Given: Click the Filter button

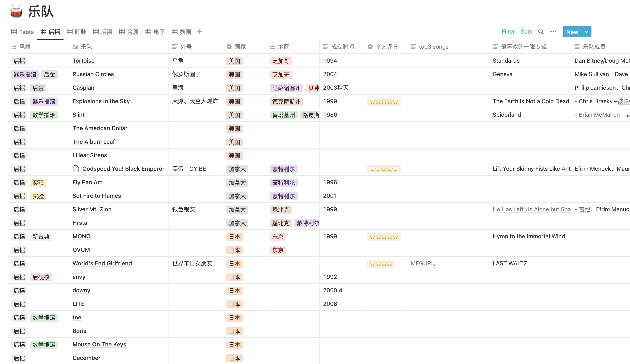Looking at the screenshot, I should (x=508, y=32).
